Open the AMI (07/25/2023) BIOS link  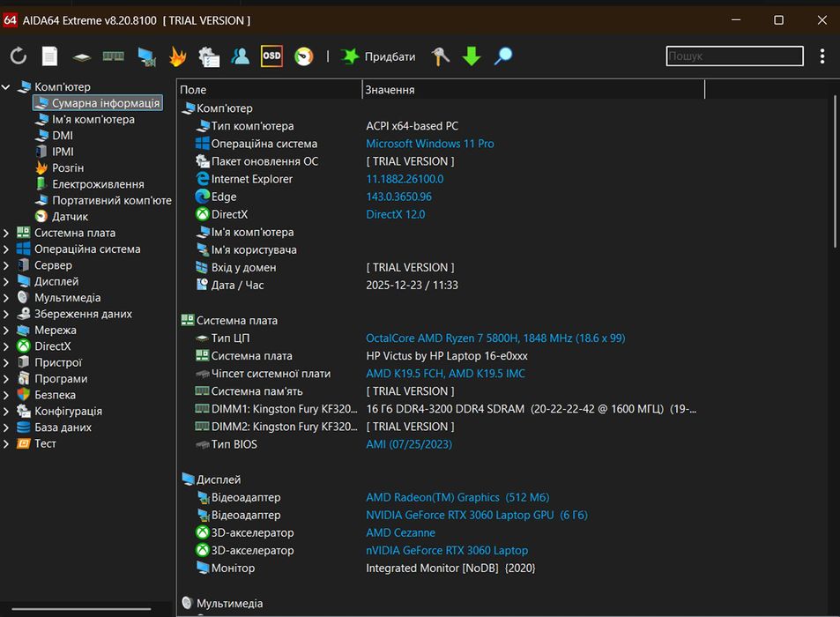point(409,444)
